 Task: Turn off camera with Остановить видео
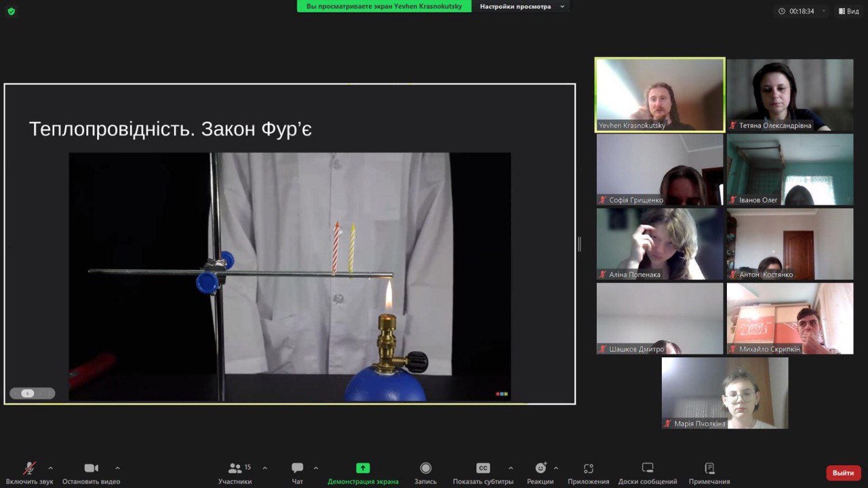pos(91,473)
